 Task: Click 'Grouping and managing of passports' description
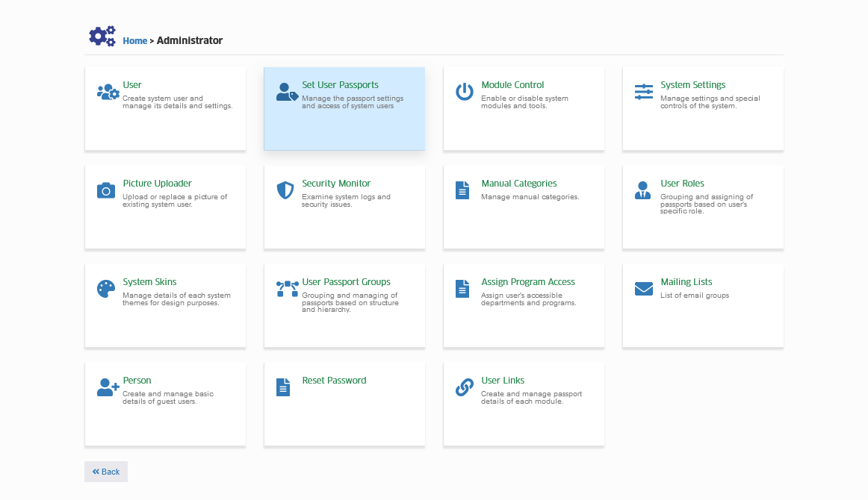pyautogui.click(x=350, y=302)
